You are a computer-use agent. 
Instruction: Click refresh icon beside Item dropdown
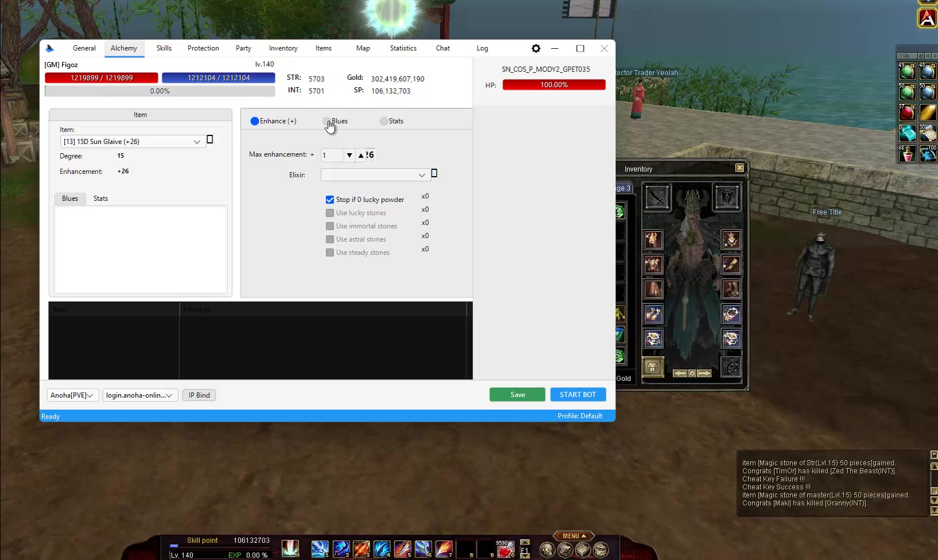pos(210,139)
